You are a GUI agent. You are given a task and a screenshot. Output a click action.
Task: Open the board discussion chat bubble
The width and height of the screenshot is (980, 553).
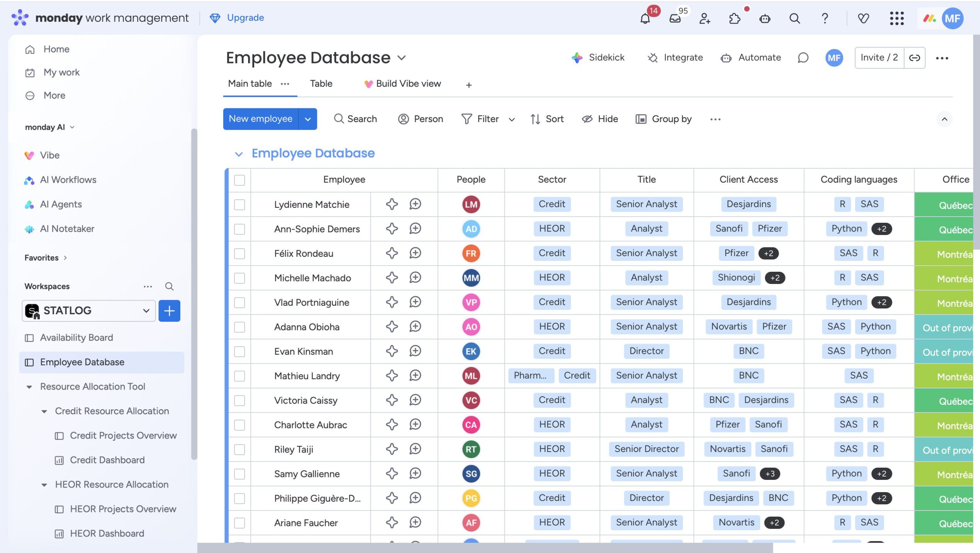pyautogui.click(x=803, y=58)
